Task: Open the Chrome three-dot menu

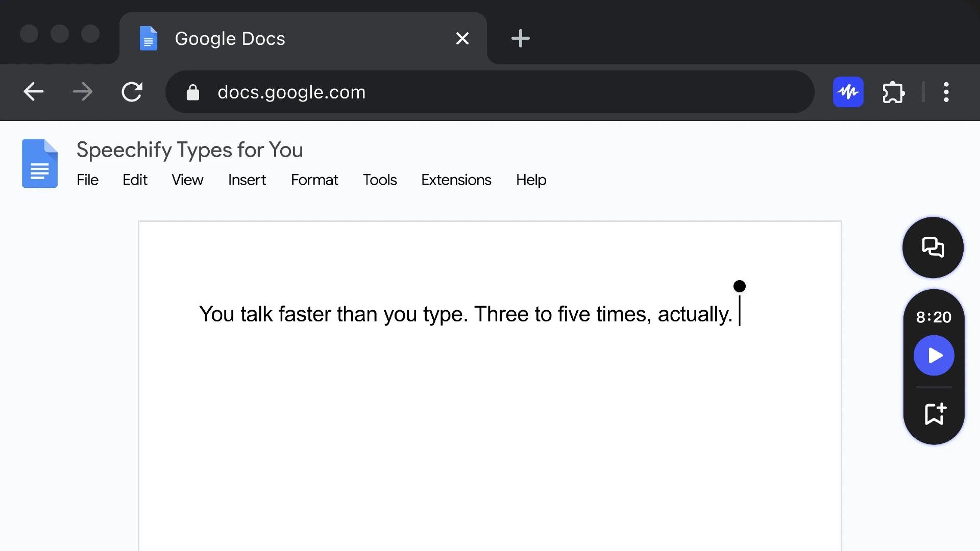Action: point(946,92)
